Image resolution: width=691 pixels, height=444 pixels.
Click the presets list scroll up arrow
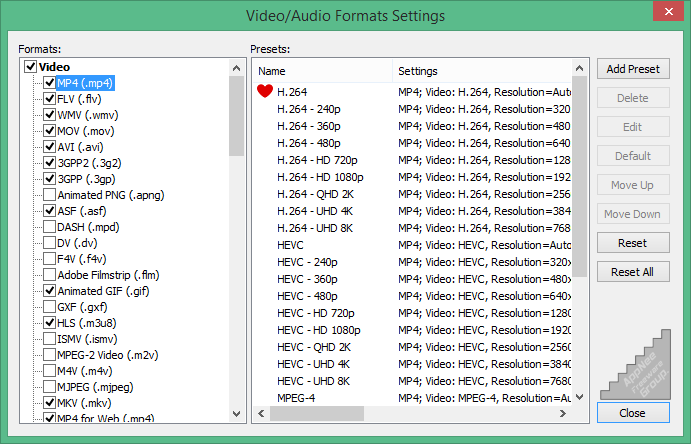coord(580,68)
